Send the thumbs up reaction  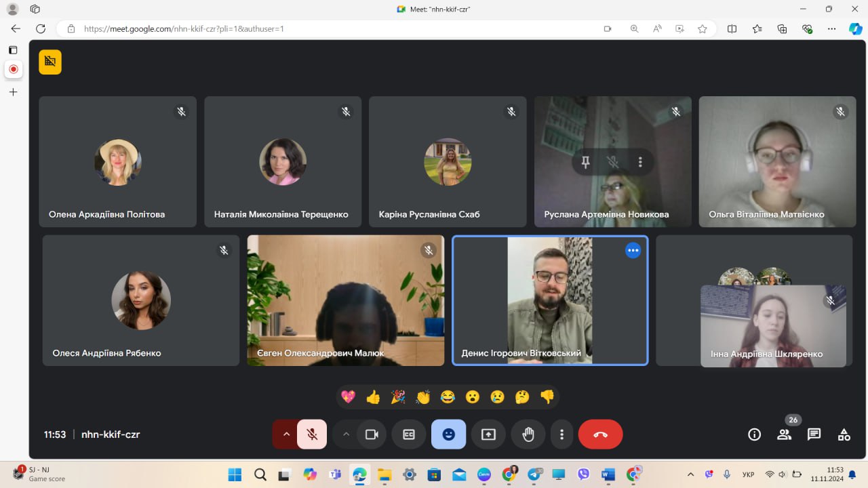coord(373,397)
